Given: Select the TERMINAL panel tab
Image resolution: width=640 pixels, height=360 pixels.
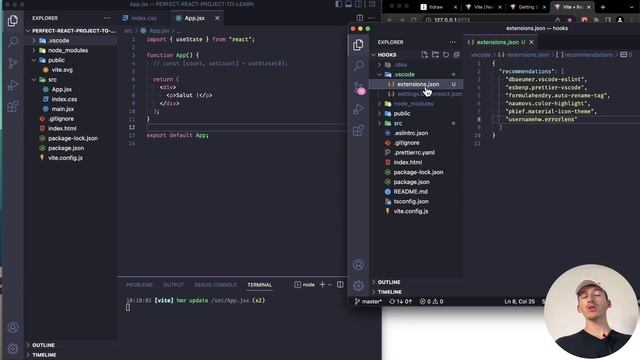Looking at the screenshot, I should pos(260,284).
